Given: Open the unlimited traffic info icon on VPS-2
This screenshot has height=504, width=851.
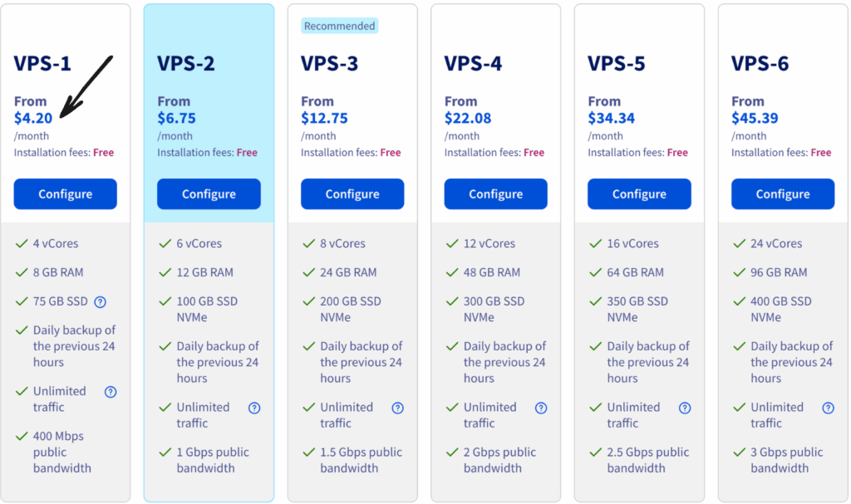Looking at the screenshot, I should click(x=254, y=408).
